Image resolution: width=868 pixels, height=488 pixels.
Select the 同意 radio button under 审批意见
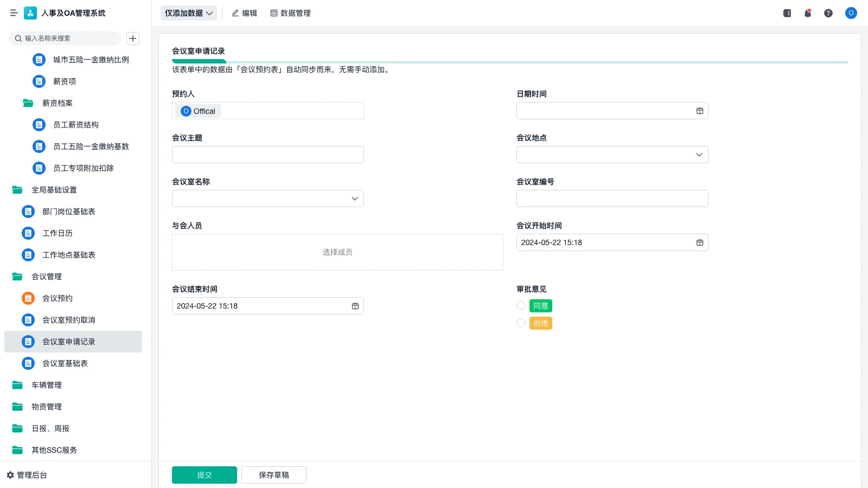521,305
